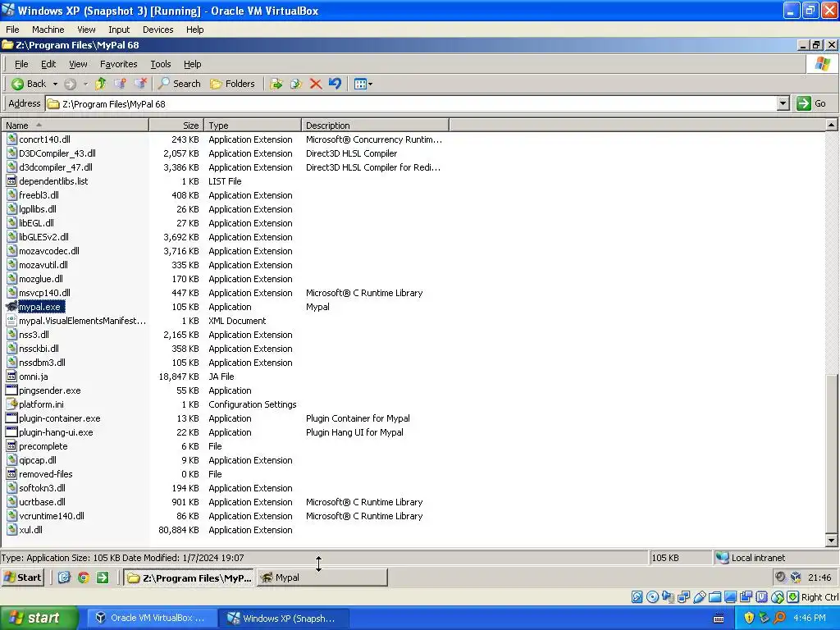The image size is (840, 630).
Task: Click guest taskbar Chrome quick launch icon
Action: pos(83,577)
